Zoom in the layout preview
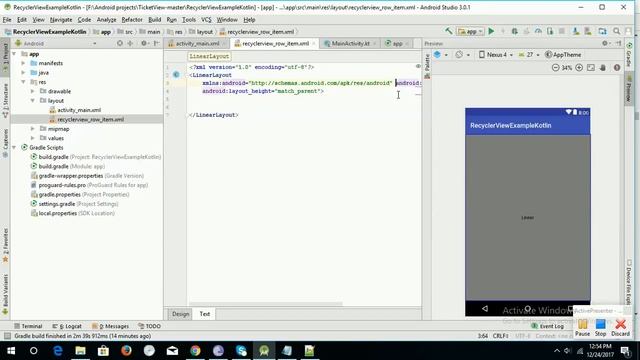 point(579,68)
